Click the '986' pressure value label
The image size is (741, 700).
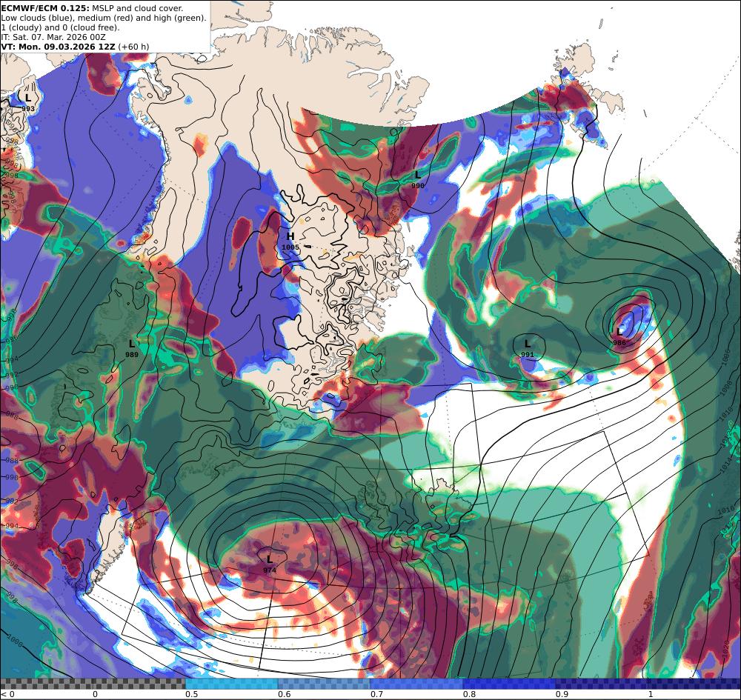pyautogui.click(x=619, y=343)
